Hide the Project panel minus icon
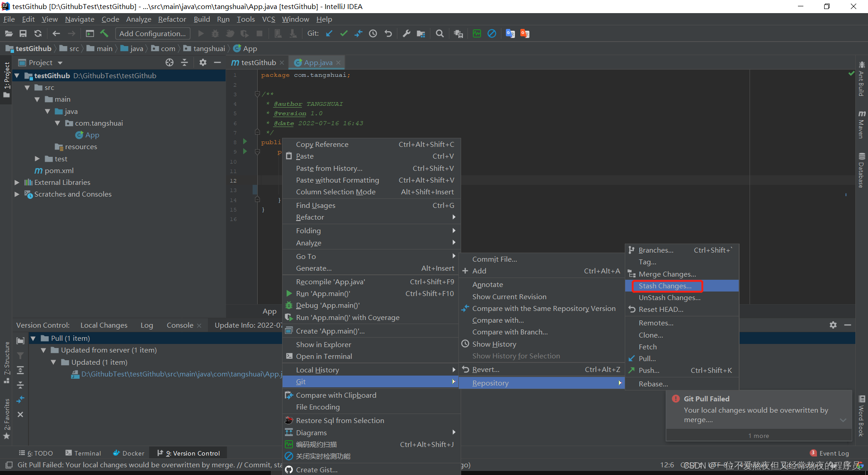Viewport: 868px width, 475px height. pyautogui.click(x=217, y=62)
